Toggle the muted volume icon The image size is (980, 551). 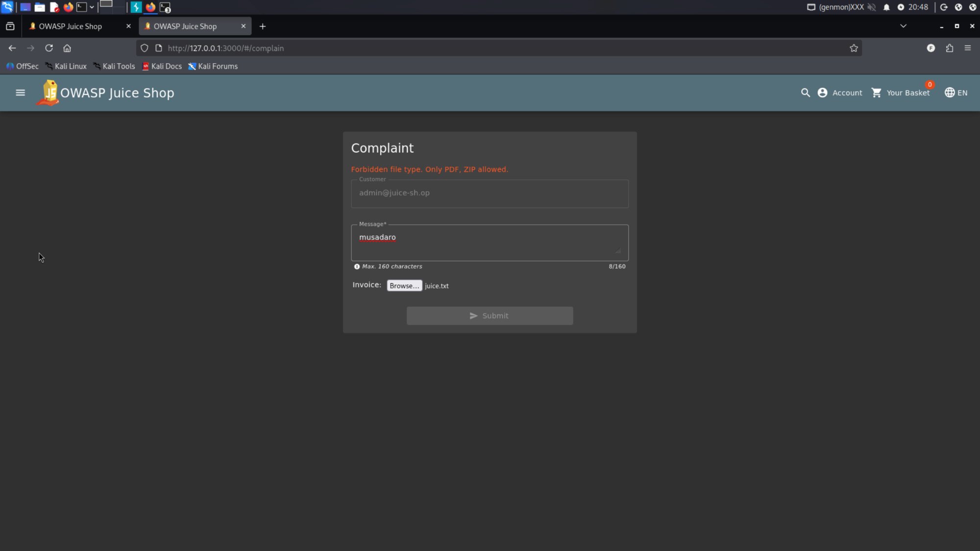871,7
